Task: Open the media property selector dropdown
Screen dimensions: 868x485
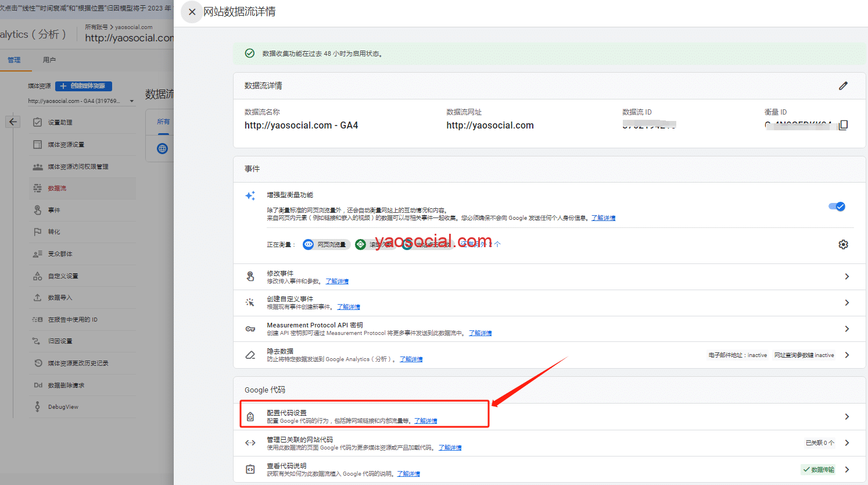Action: [132, 101]
